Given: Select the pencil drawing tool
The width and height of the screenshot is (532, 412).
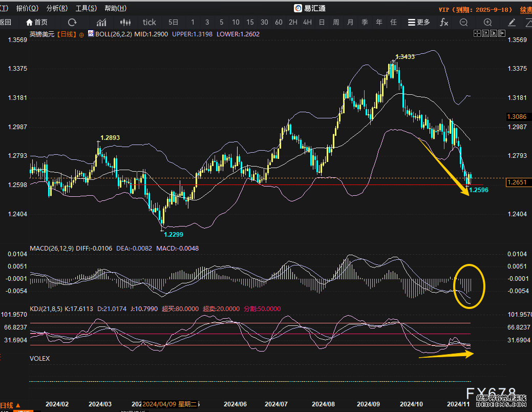Looking at the screenshot, I should click(512, 23).
